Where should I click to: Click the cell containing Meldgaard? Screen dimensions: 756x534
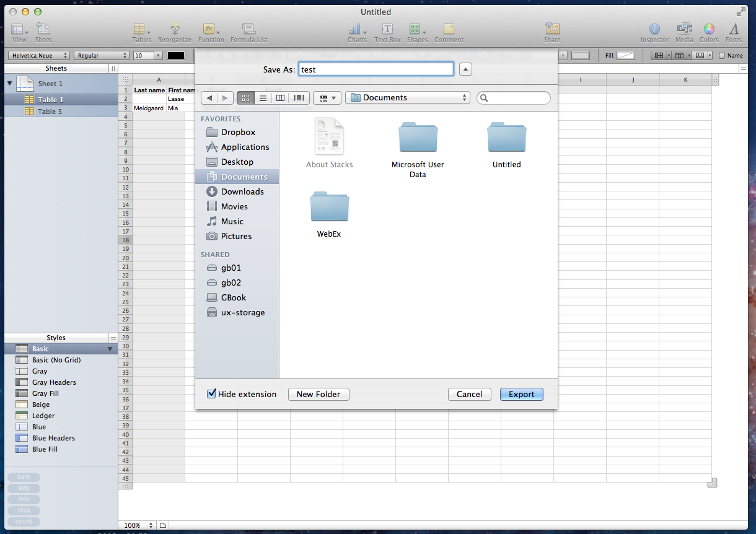tap(149, 108)
